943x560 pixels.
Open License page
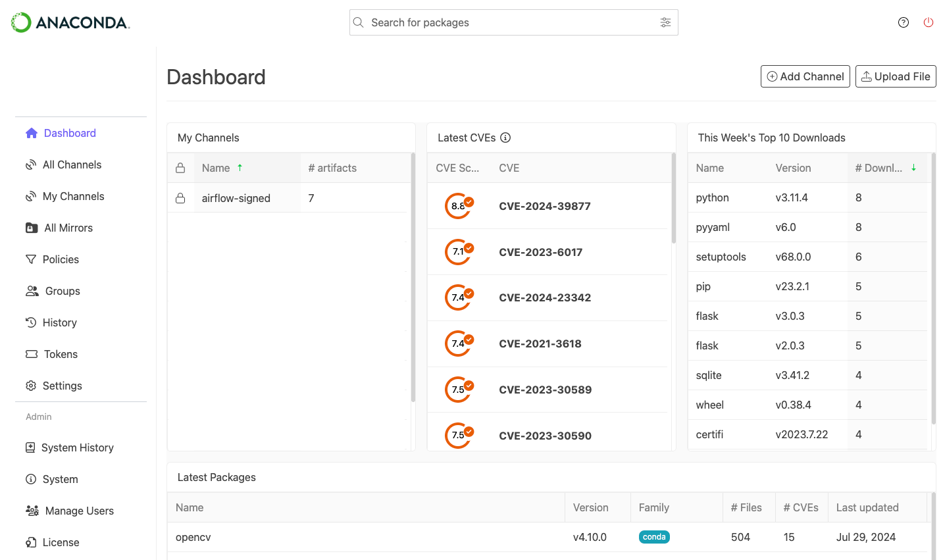coord(52,542)
